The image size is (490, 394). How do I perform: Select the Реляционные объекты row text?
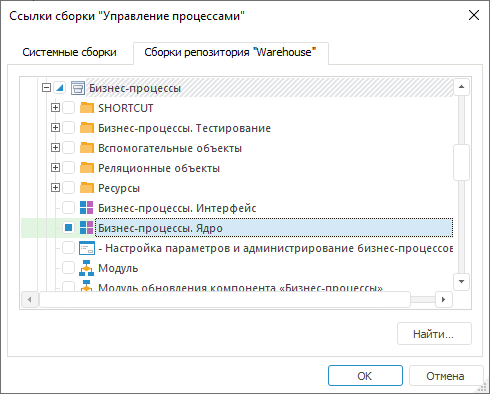pyautogui.click(x=159, y=168)
